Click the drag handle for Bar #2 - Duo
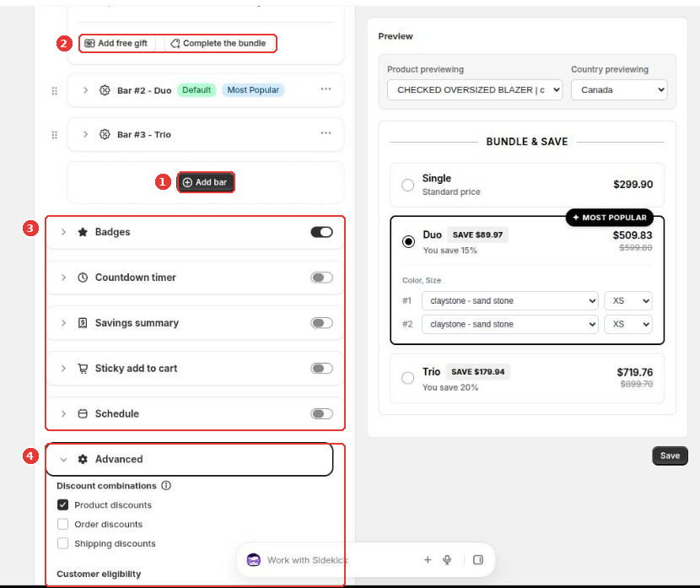700x588 pixels. pyautogui.click(x=55, y=90)
